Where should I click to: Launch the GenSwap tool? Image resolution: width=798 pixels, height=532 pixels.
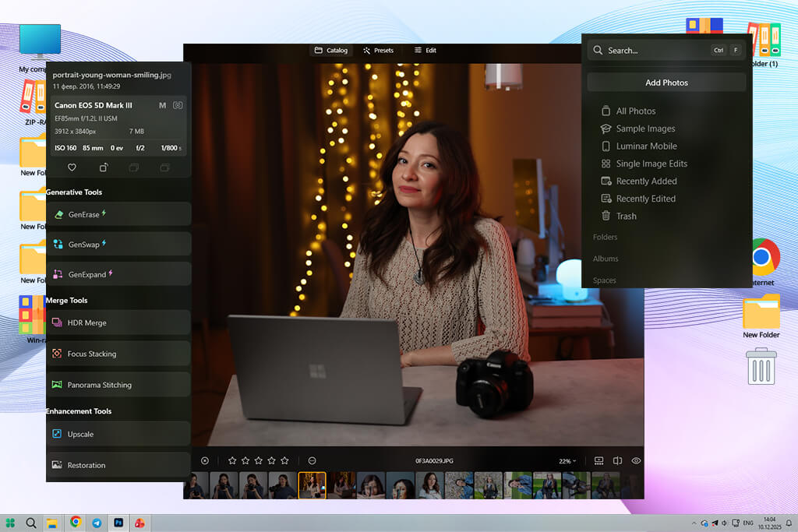[x=118, y=244]
